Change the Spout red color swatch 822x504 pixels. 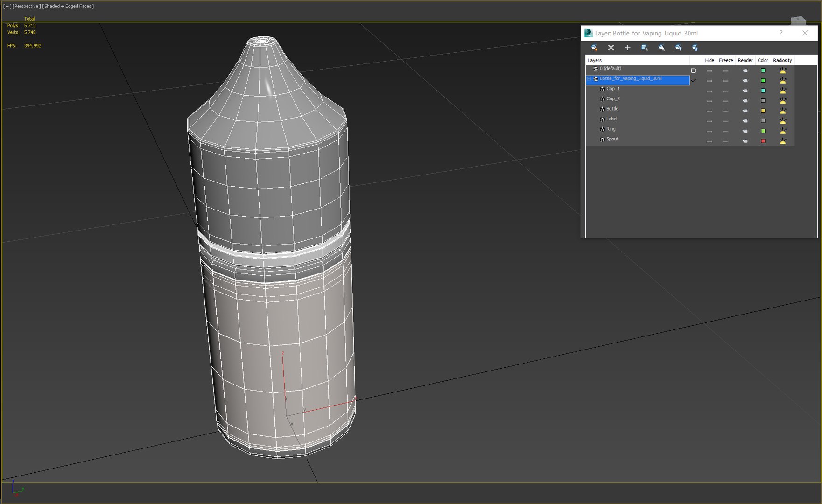pos(763,141)
